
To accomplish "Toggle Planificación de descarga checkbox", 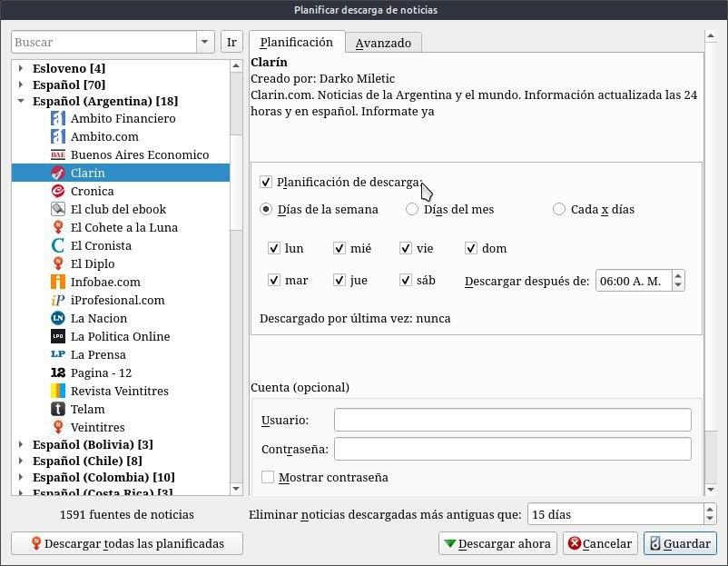I will click(266, 182).
